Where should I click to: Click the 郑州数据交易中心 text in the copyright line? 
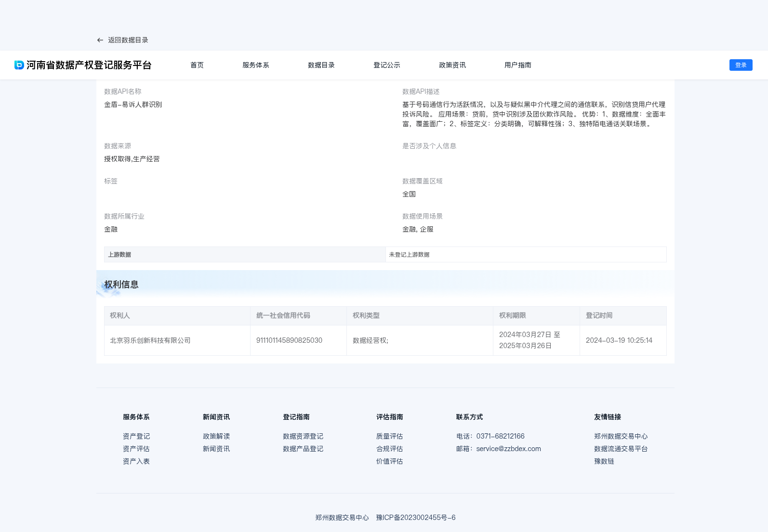[342, 518]
